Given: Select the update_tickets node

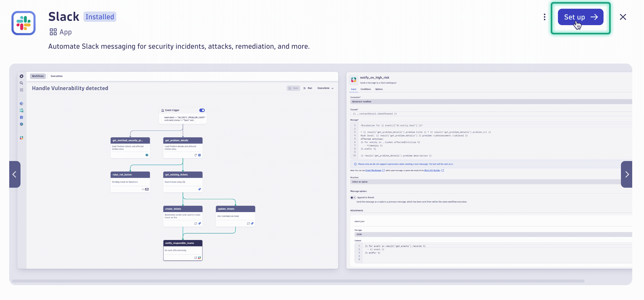Looking at the screenshot, I should point(235,216).
